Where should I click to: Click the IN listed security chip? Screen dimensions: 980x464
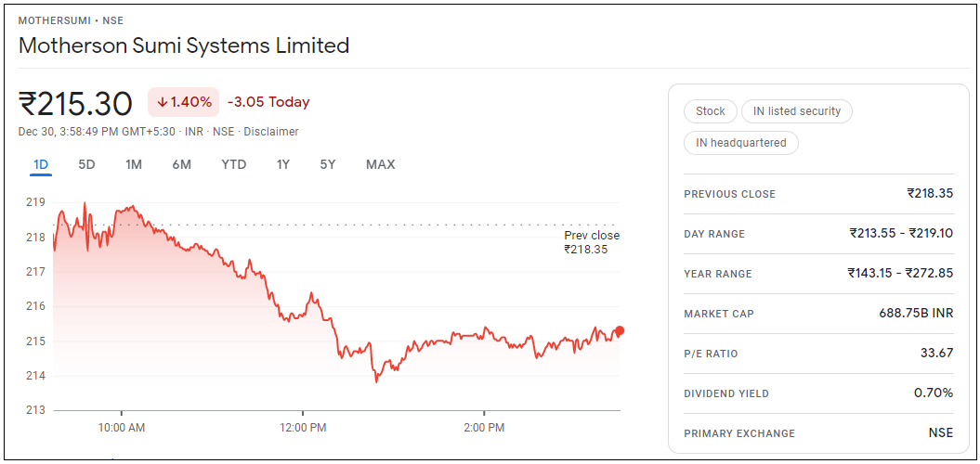pos(797,111)
